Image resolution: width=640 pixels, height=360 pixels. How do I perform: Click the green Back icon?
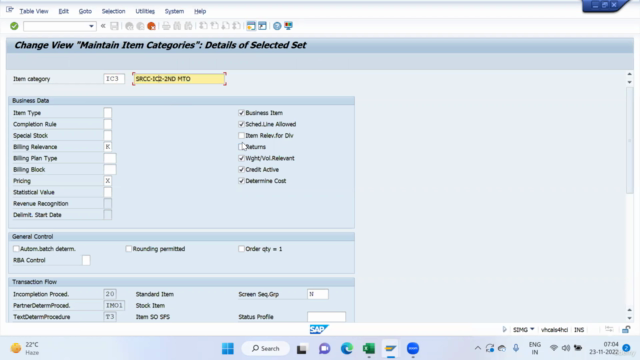(x=129, y=26)
